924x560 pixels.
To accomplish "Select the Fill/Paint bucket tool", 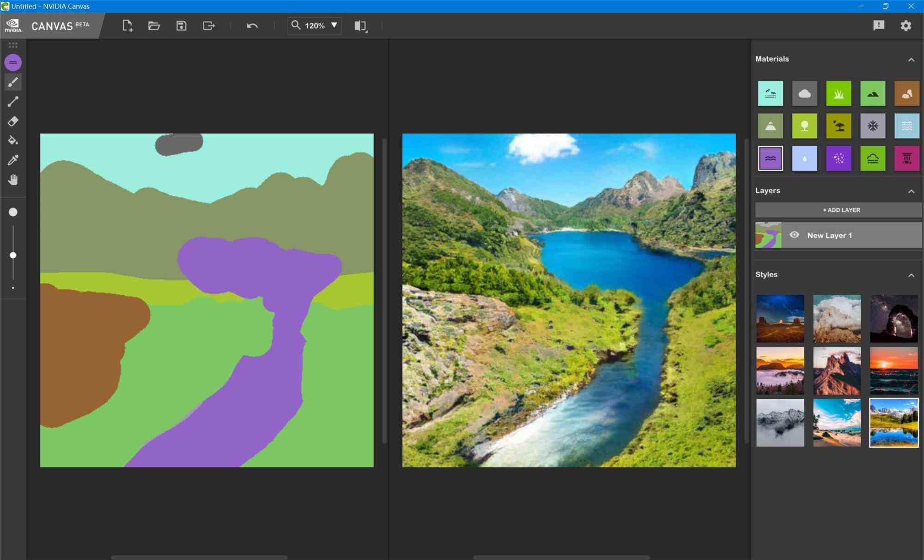I will click(x=13, y=140).
